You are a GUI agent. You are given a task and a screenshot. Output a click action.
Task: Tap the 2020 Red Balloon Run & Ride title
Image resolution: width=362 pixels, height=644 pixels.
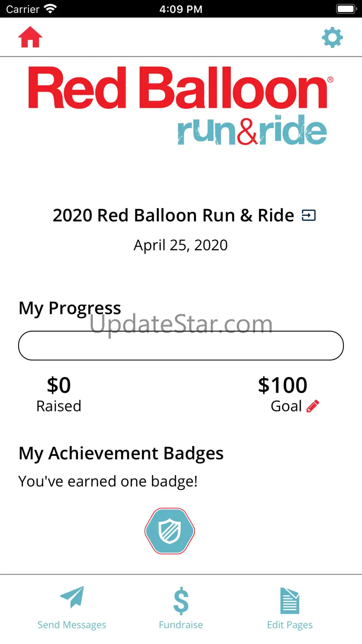(173, 215)
